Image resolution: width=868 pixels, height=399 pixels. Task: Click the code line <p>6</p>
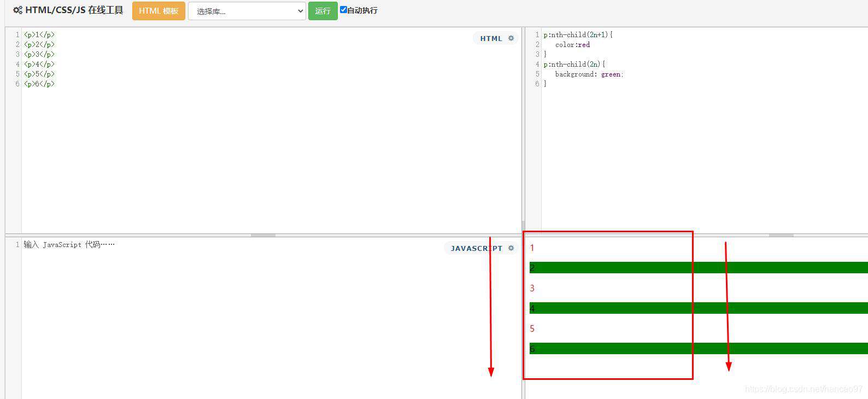click(39, 84)
